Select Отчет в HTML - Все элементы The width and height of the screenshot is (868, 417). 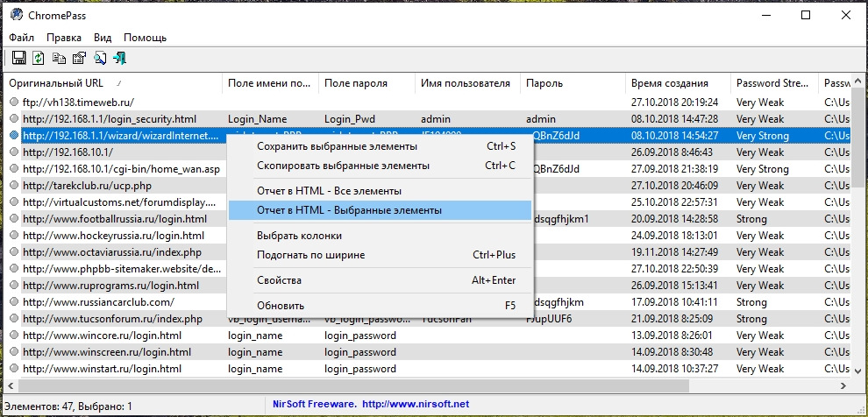click(380, 191)
